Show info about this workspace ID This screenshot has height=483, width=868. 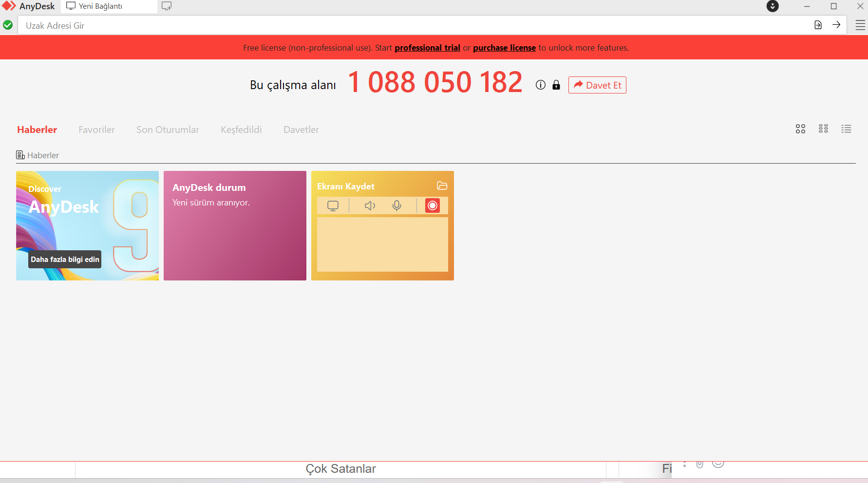pyautogui.click(x=541, y=85)
